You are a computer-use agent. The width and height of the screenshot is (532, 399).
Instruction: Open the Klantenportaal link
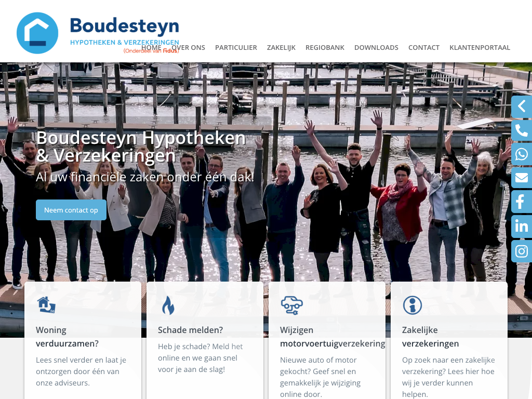480,47
